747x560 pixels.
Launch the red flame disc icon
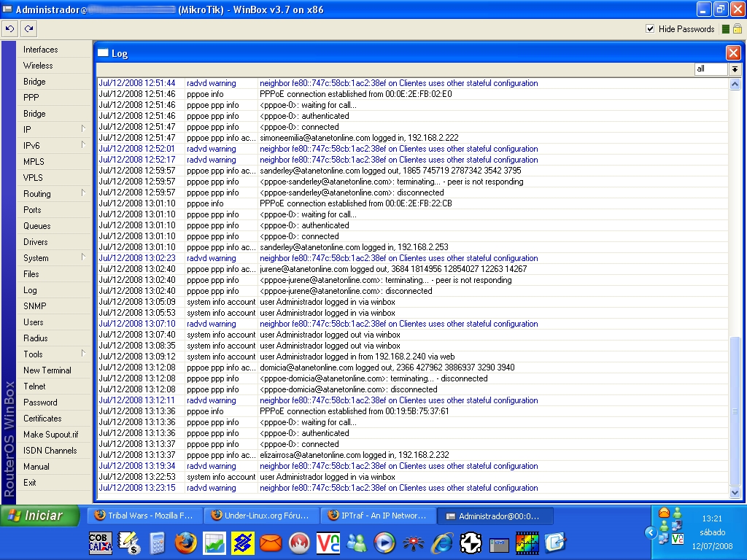(x=299, y=542)
